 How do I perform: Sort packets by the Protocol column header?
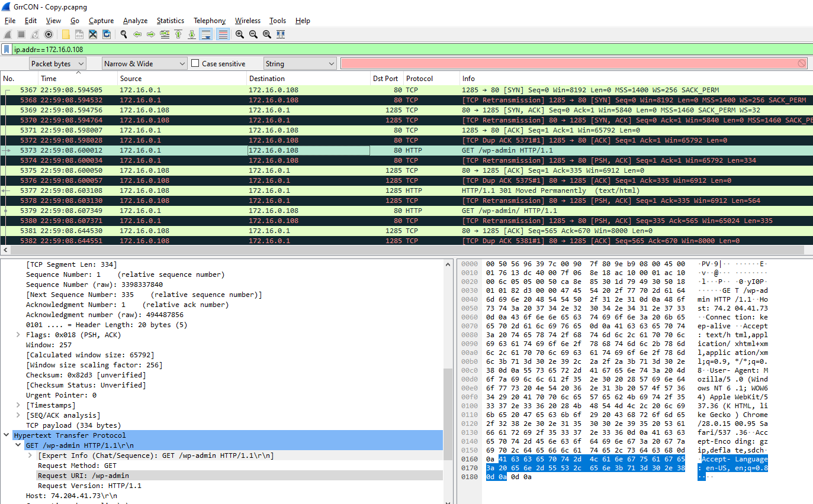(x=419, y=78)
